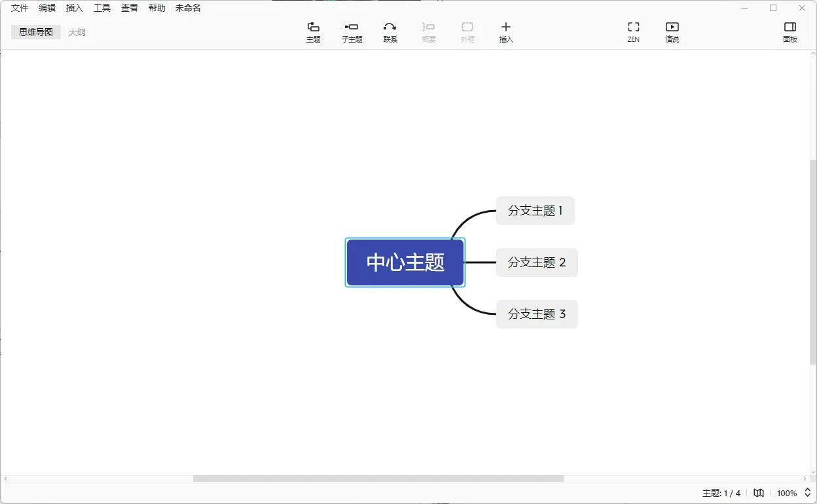Rename the file by clicking 未命名
Viewport: 817px width, 504px height.
pyautogui.click(x=187, y=8)
